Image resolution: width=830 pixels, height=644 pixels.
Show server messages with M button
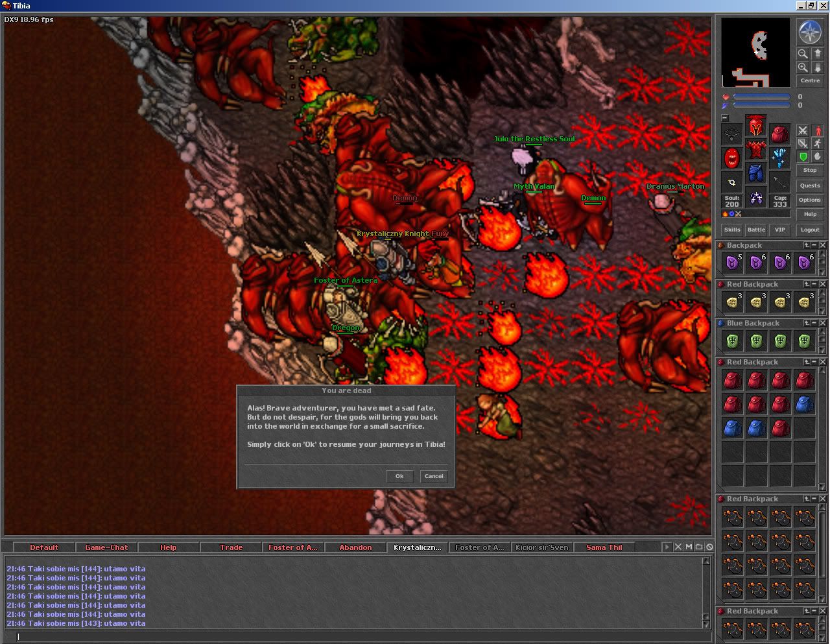click(x=689, y=547)
